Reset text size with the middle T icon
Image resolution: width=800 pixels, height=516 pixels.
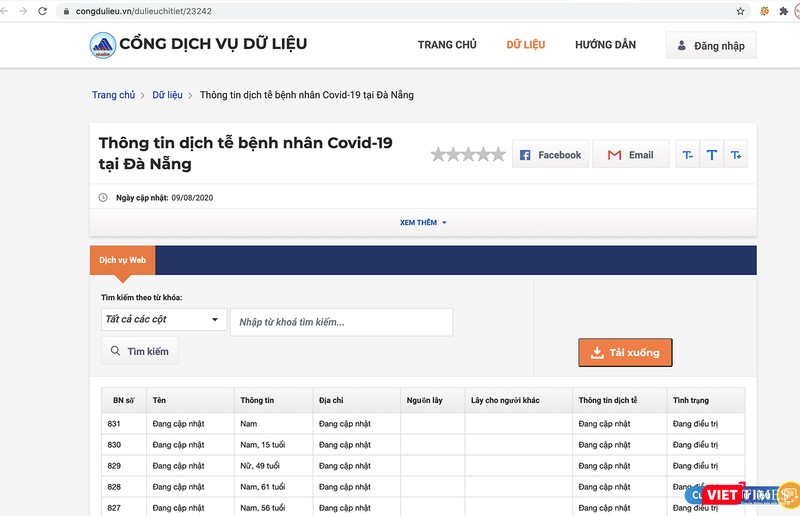click(711, 155)
